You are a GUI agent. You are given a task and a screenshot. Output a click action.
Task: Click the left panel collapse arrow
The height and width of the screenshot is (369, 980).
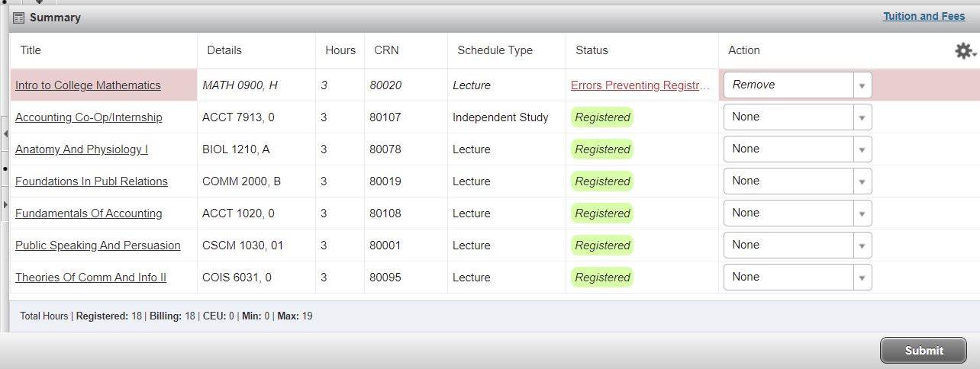[5, 133]
